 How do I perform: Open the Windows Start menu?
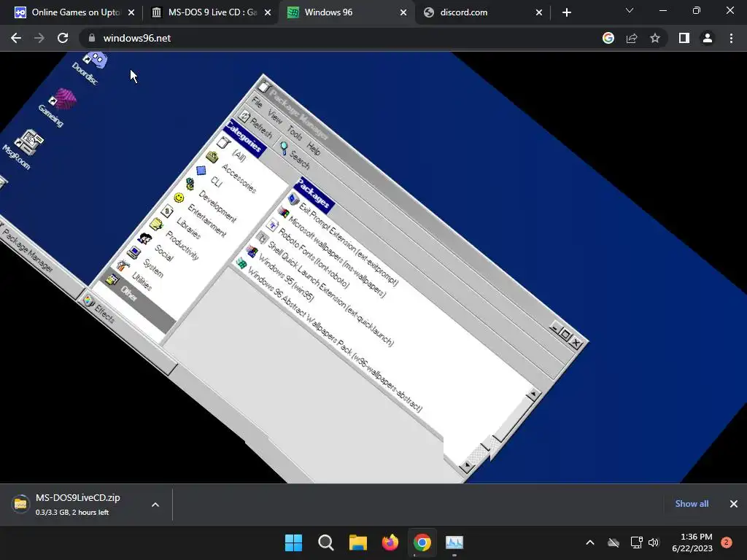pyautogui.click(x=293, y=542)
